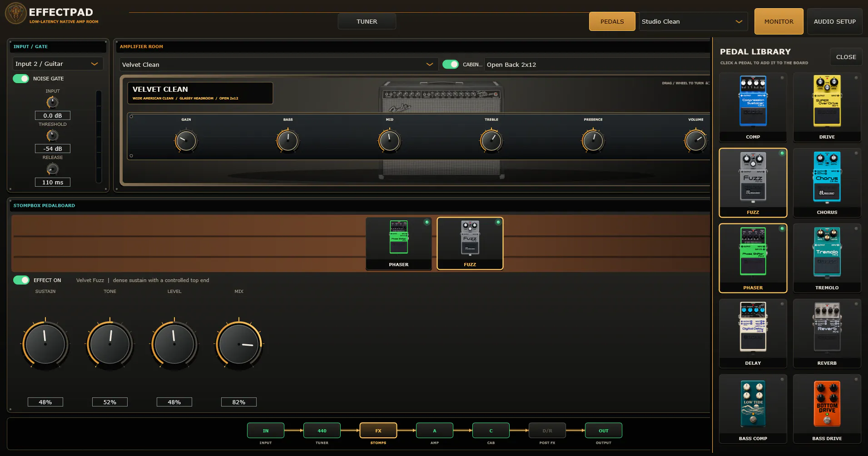Select the FUZZ stompbox on the pedalboard

[x=470, y=243]
